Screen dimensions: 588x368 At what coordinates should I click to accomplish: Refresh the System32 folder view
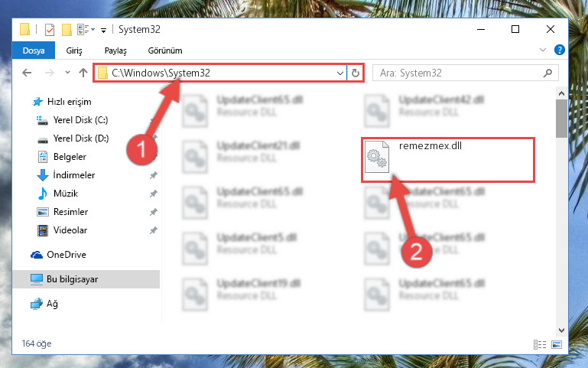tap(355, 73)
